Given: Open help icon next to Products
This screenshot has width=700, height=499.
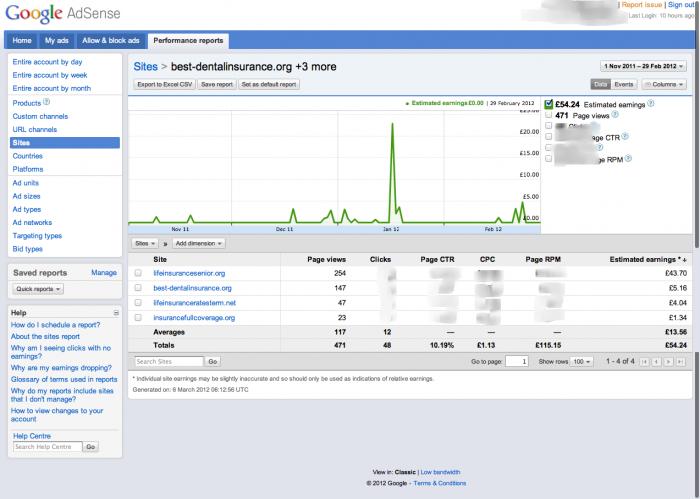Looking at the screenshot, I should click(46, 102).
